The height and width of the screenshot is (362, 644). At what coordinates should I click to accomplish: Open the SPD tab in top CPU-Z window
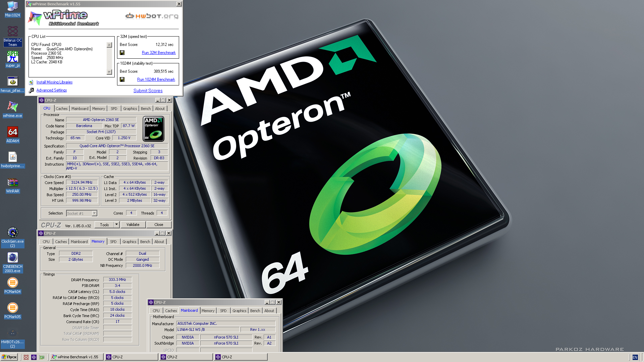114,109
